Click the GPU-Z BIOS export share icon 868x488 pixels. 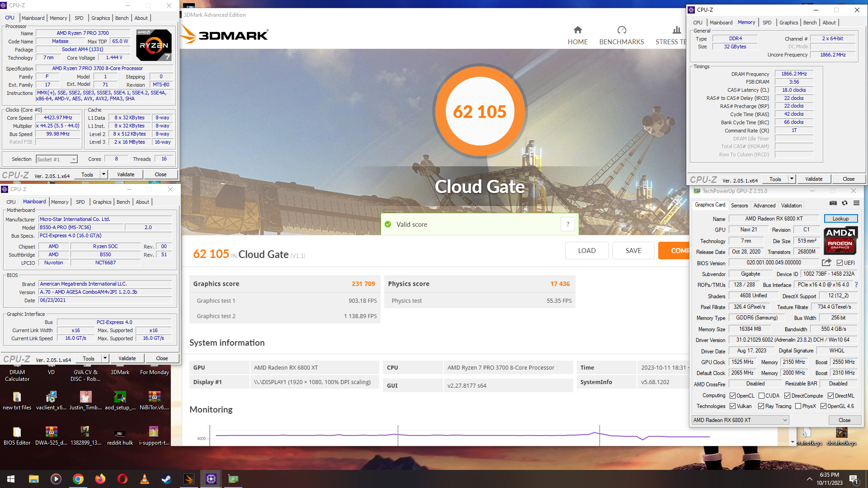(827, 263)
